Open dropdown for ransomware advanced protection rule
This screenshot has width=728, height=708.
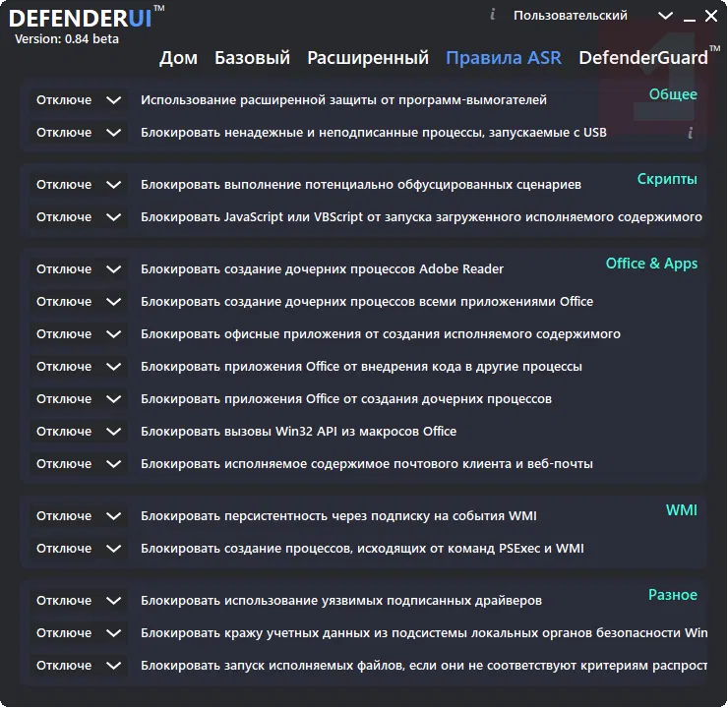tap(79, 100)
